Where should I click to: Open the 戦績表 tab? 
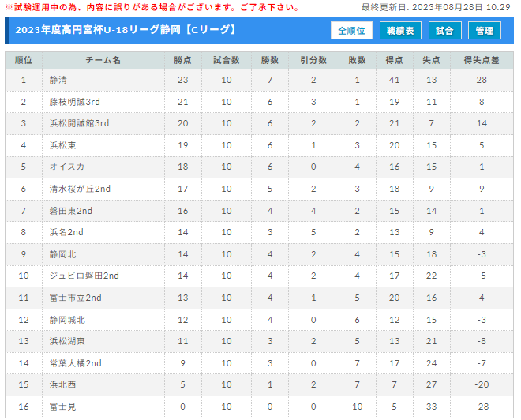(x=400, y=31)
